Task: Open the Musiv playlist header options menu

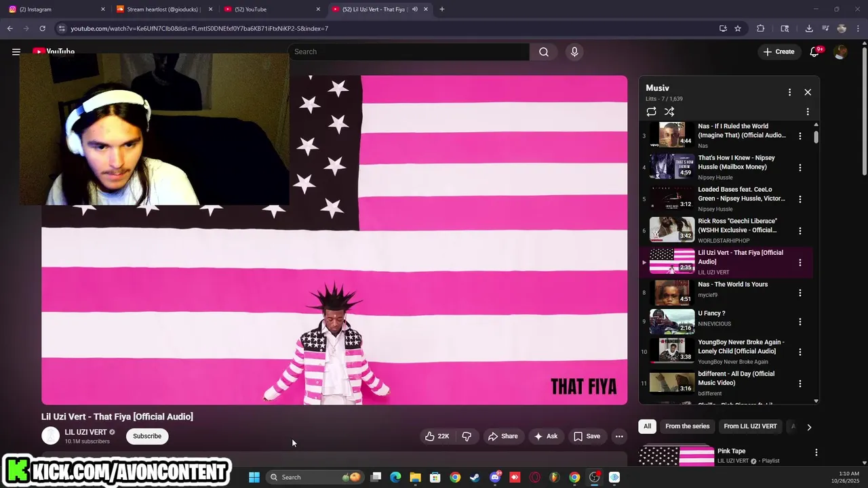Action: [x=789, y=92]
